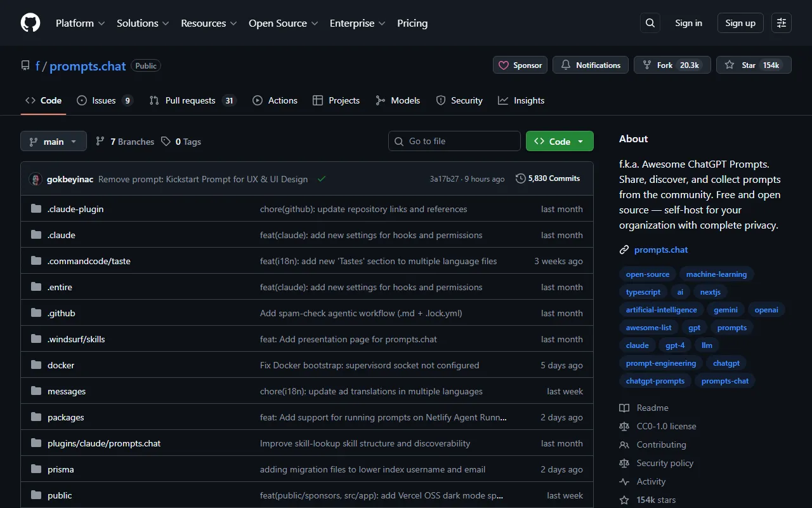Sponsor the repository with heart button
Image resolution: width=812 pixels, height=508 pixels.
[520, 65]
